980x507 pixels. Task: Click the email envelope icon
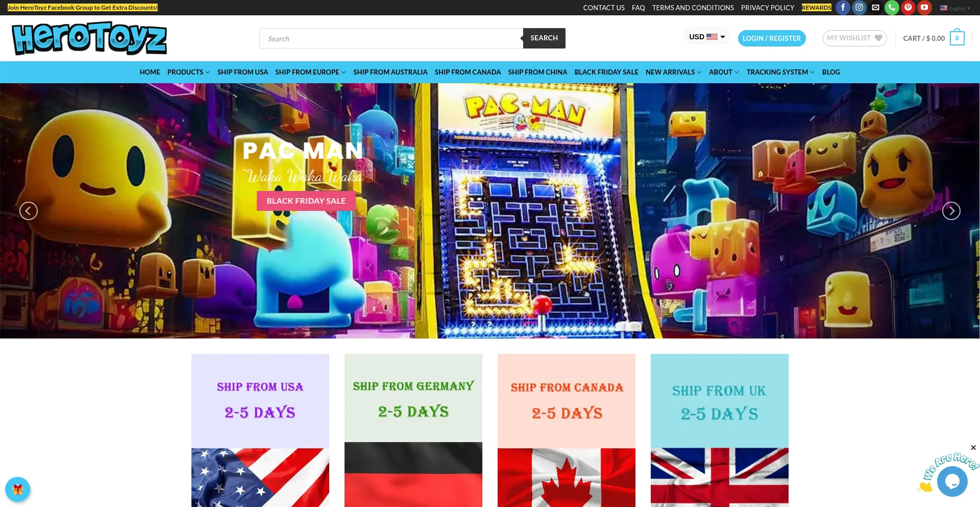click(875, 8)
